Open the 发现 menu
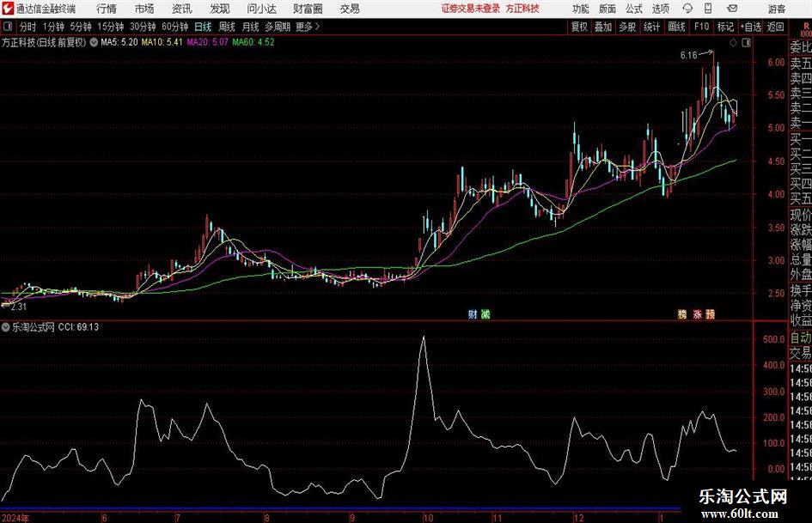 click(x=220, y=9)
